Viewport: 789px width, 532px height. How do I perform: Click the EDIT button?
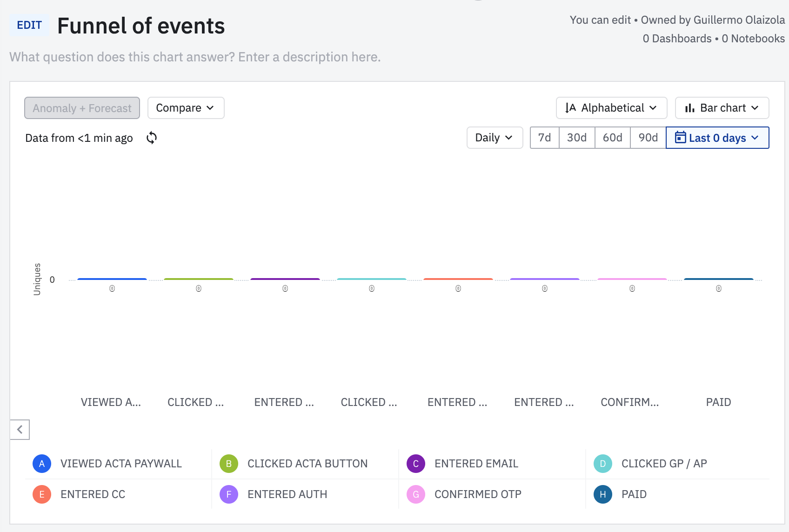[29, 26]
